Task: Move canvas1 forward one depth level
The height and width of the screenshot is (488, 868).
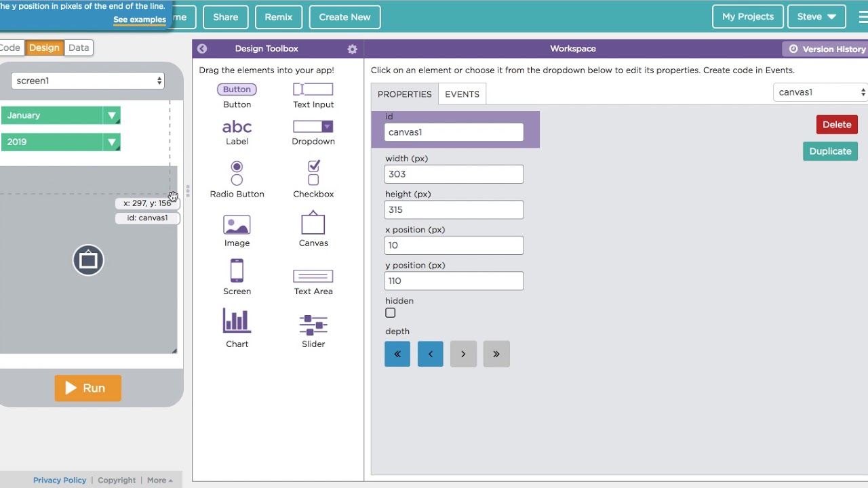Action: [464, 354]
